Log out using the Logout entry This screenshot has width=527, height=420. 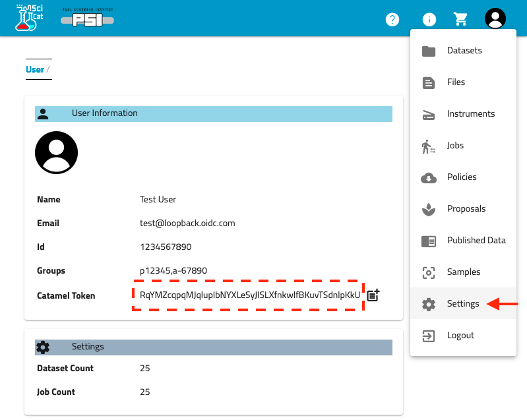460,336
